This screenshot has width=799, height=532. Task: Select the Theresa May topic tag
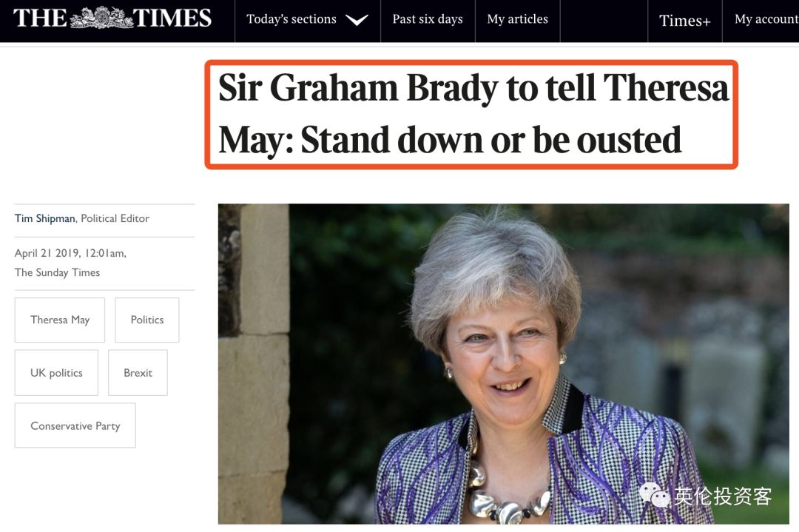(x=60, y=320)
